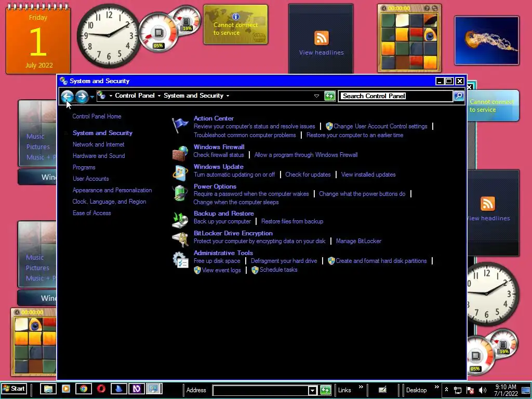Image resolution: width=532 pixels, height=399 pixels.
Task: Click the Forward arrow navigation button
Action: click(x=82, y=96)
